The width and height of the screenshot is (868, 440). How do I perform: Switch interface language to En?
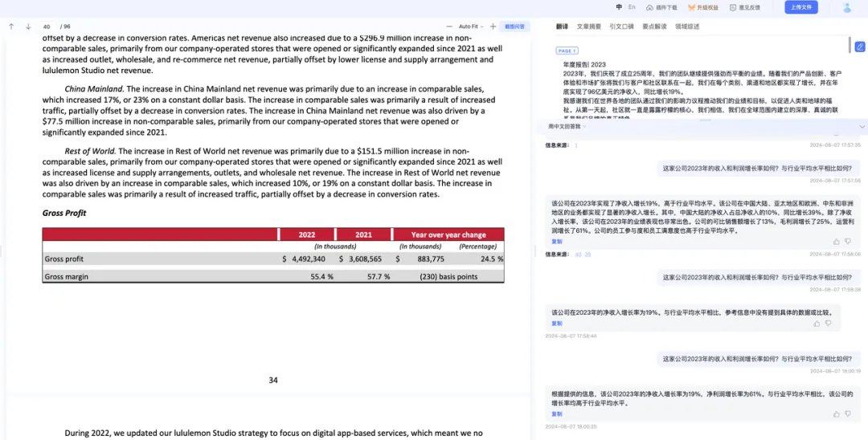632,7
